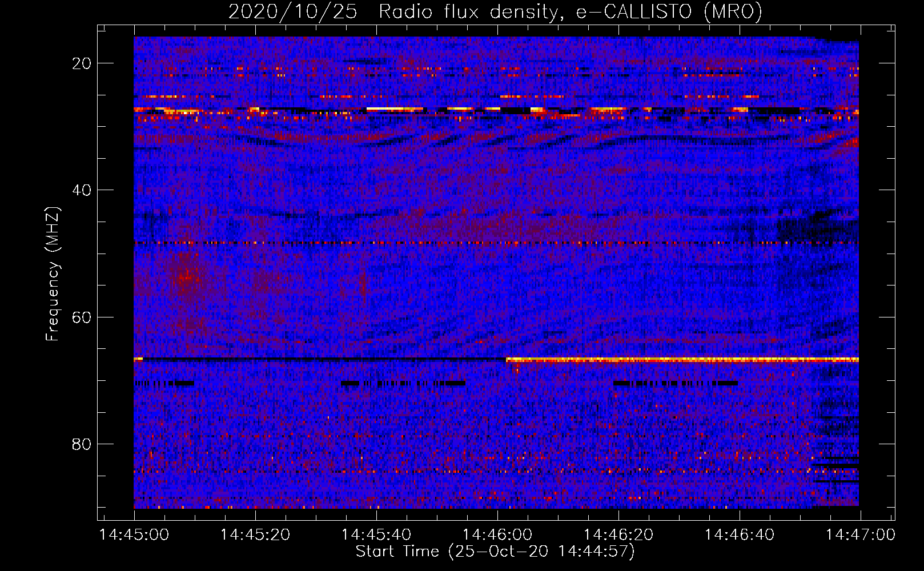Click the plot title '2020/10/25 Radio flux density, e-CALLISTO (MRO)'
The image size is (924, 571).
[x=495, y=11]
